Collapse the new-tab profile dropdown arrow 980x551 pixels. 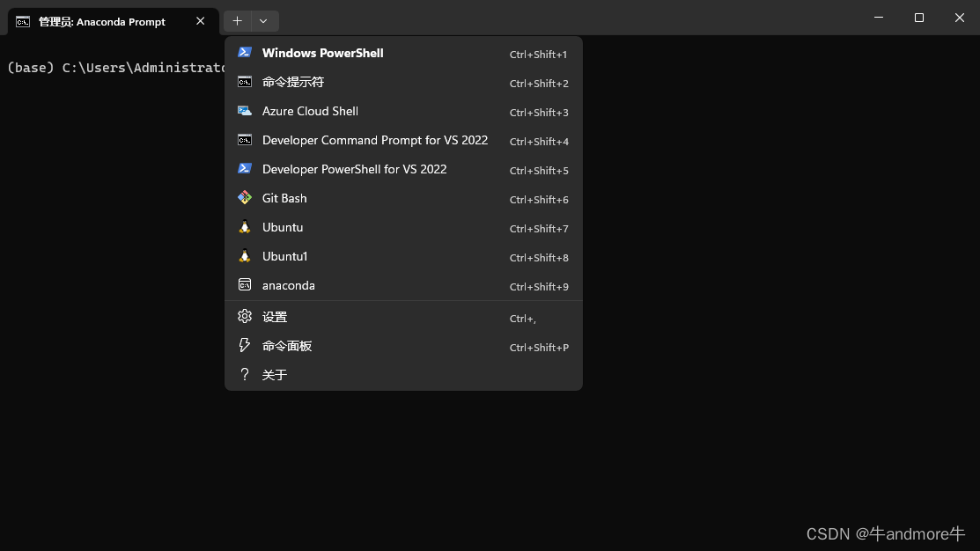pyautogui.click(x=264, y=21)
